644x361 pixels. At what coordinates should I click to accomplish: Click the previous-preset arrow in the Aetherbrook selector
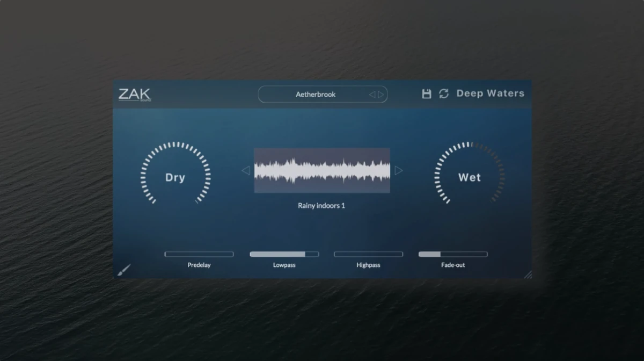pos(372,94)
